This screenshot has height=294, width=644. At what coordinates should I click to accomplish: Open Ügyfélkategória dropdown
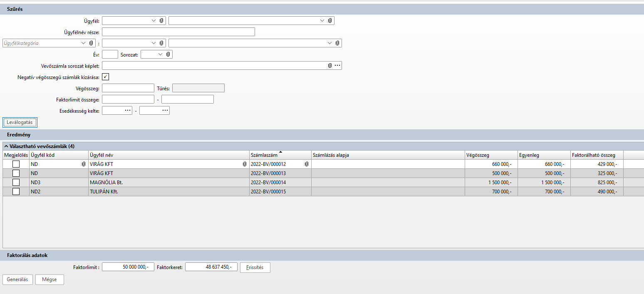tap(83, 43)
